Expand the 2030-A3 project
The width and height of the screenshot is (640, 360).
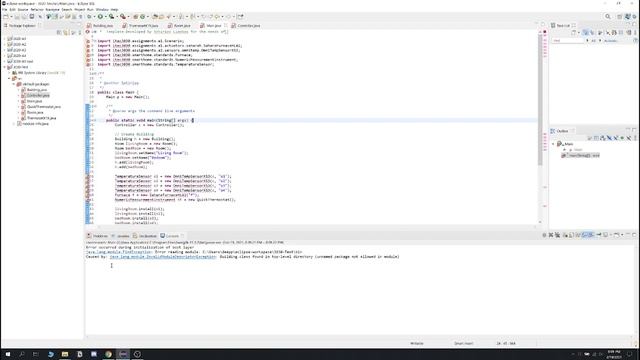[4, 50]
